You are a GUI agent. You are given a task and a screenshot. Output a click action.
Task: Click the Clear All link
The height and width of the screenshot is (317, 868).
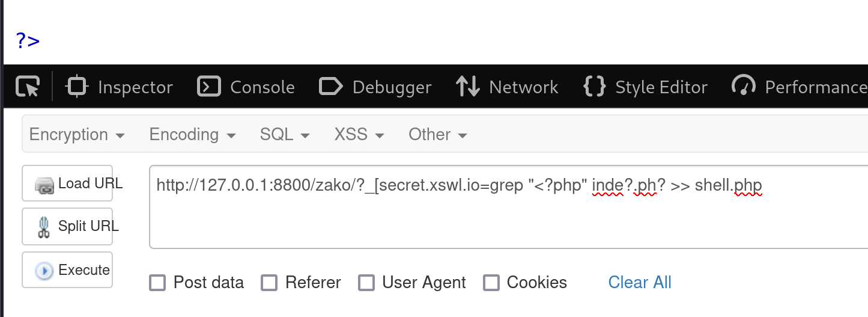tap(640, 282)
